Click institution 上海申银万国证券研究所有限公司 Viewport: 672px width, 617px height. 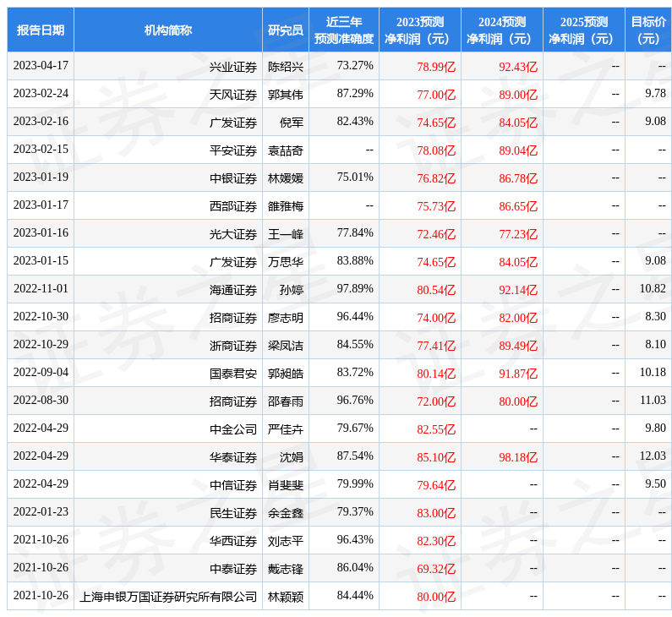coord(168,596)
